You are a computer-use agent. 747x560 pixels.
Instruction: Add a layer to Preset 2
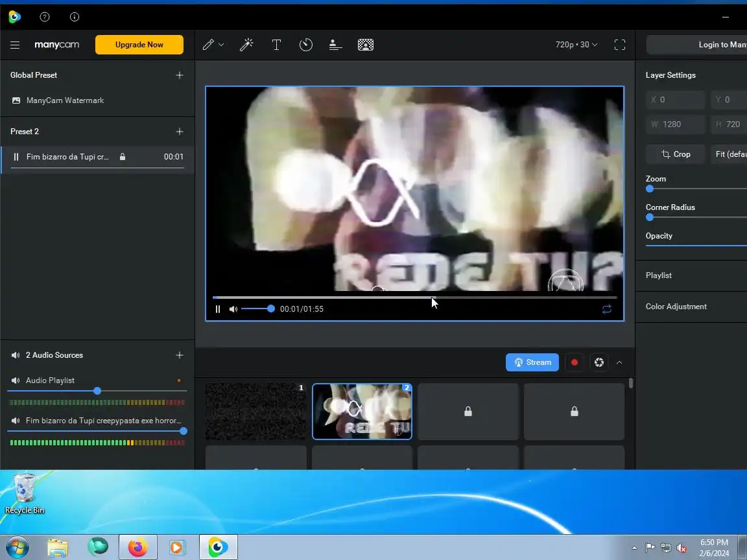(x=180, y=132)
